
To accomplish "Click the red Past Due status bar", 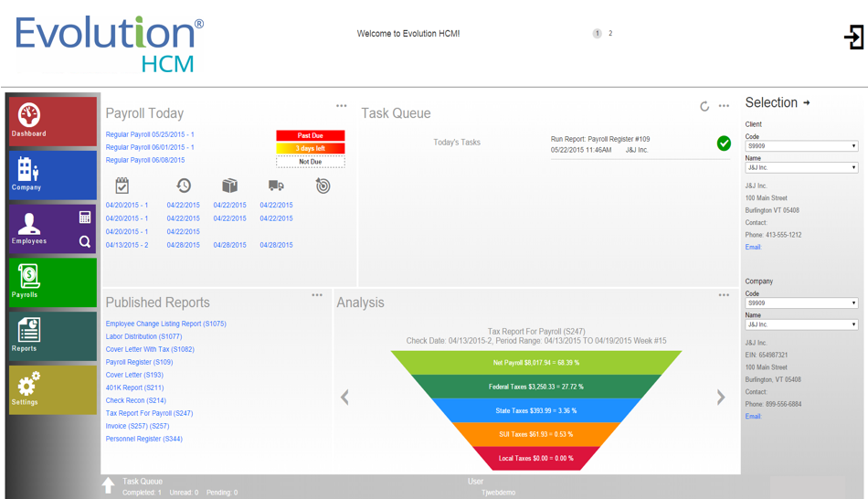I will pos(311,135).
